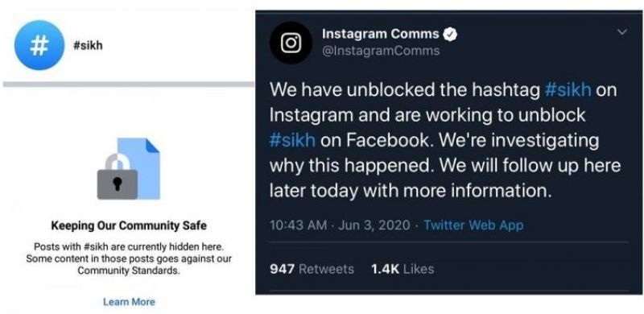Click the verified badge next to Instagram Comms

point(451,35)
